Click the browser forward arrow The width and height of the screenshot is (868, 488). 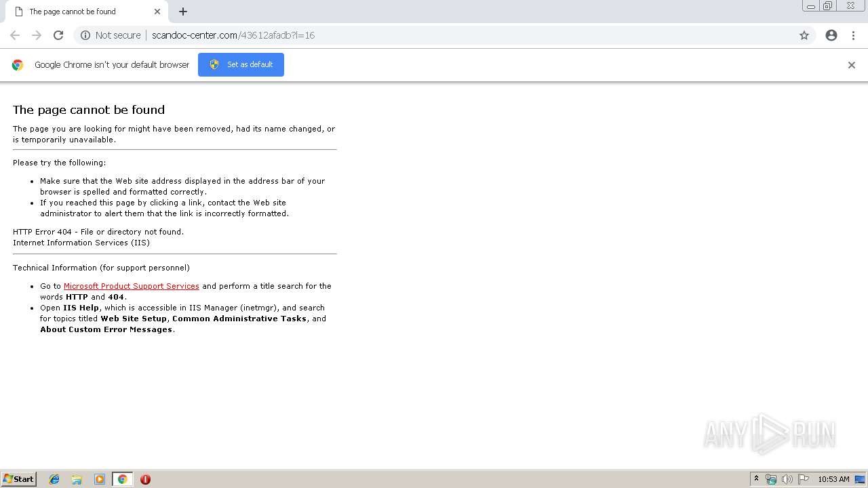pos(37,35)
